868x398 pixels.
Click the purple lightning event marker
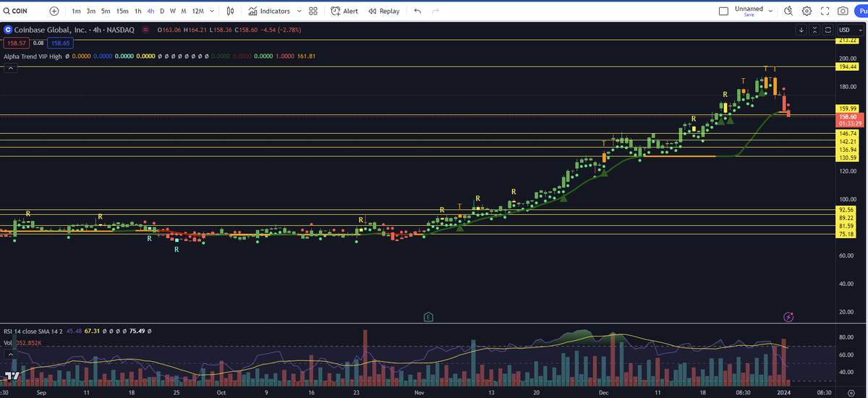tap(788, 317)
